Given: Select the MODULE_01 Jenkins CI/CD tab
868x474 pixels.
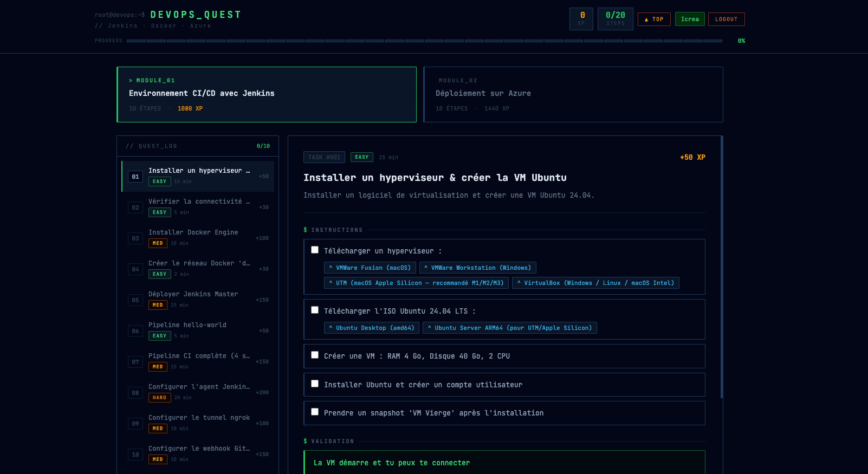Looking at the screenshot, I should (267, 94).
